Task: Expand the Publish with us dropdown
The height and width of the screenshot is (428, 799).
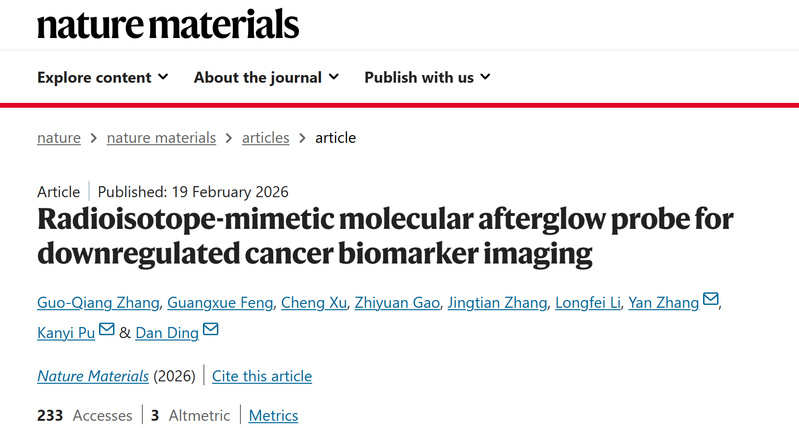Action: pyautogui.click(x=427, y=77)
